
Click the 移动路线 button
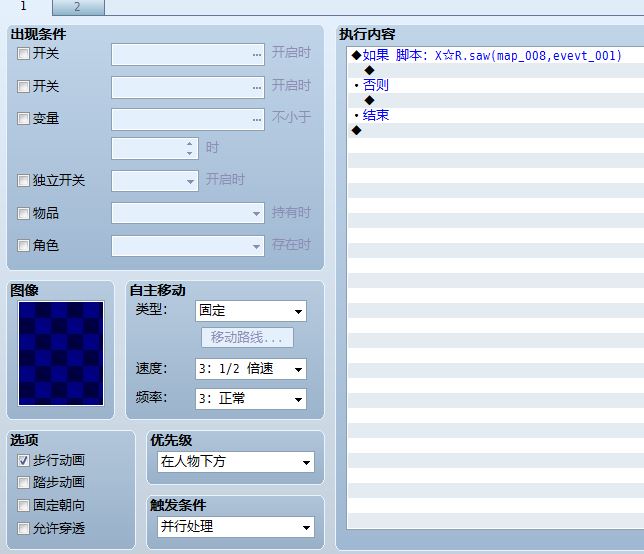(247, 338)
